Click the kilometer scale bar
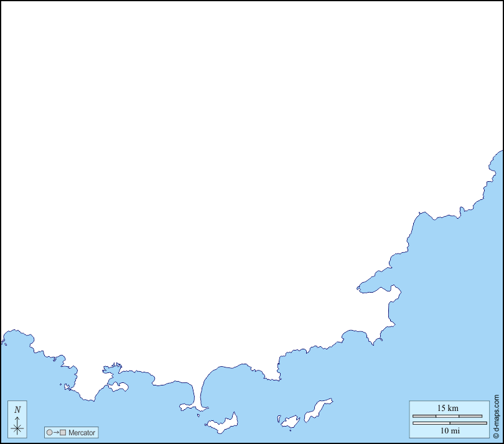 click(x=447, y=415)
